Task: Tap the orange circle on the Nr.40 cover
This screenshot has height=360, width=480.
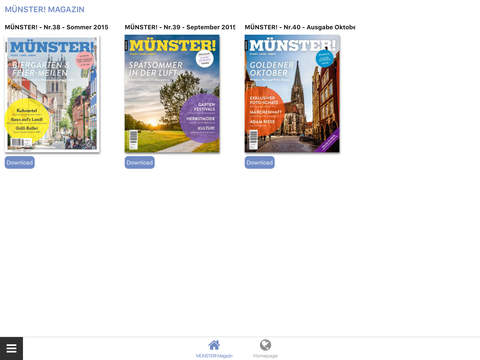Action: pos(265,111)
